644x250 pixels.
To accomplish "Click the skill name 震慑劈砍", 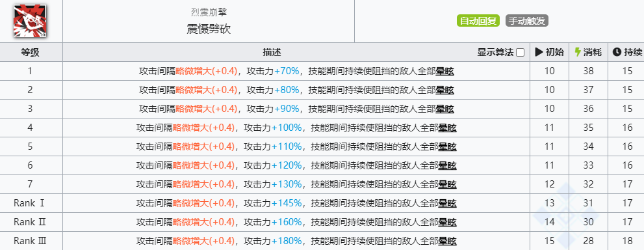I will click(x=209, y=29).
